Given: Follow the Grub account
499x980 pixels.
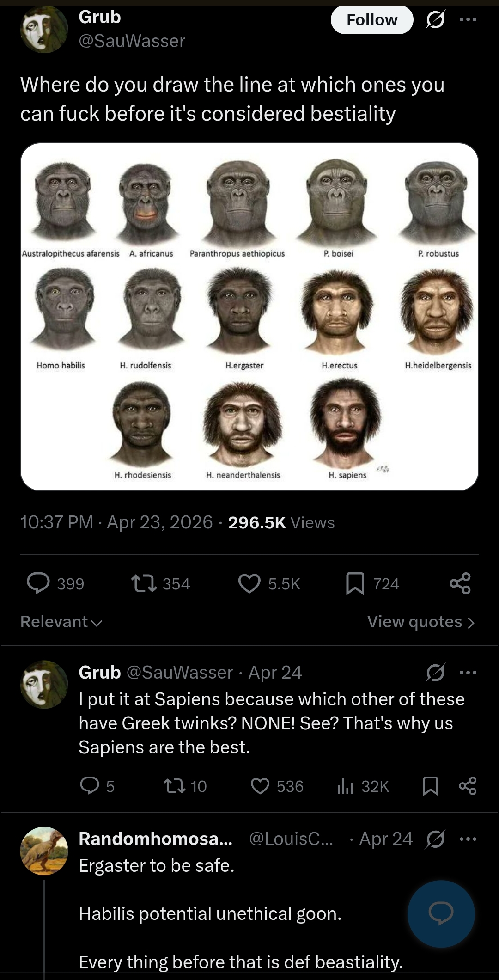Looking at the screenshot, I should [x=372, y=20].
